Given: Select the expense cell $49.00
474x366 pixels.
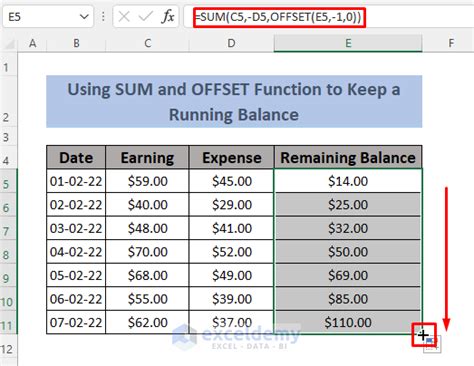Looking at the screenshot, I should tap(231, 275).
